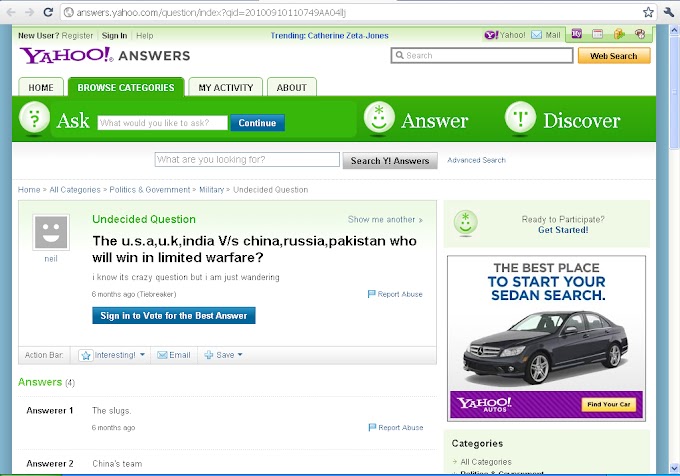The image size is (680, 476).
Task: Click the Web Search button
Action: coord(614,56)
